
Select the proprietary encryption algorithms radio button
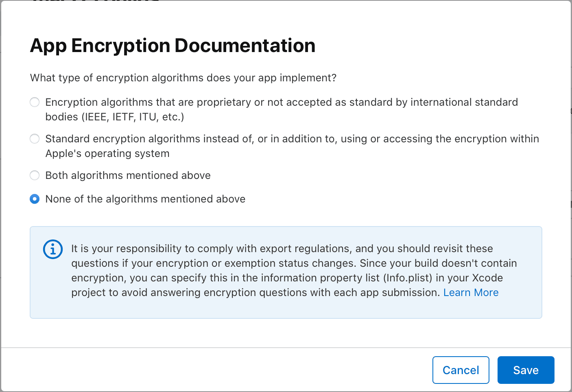tap(35, 102)
